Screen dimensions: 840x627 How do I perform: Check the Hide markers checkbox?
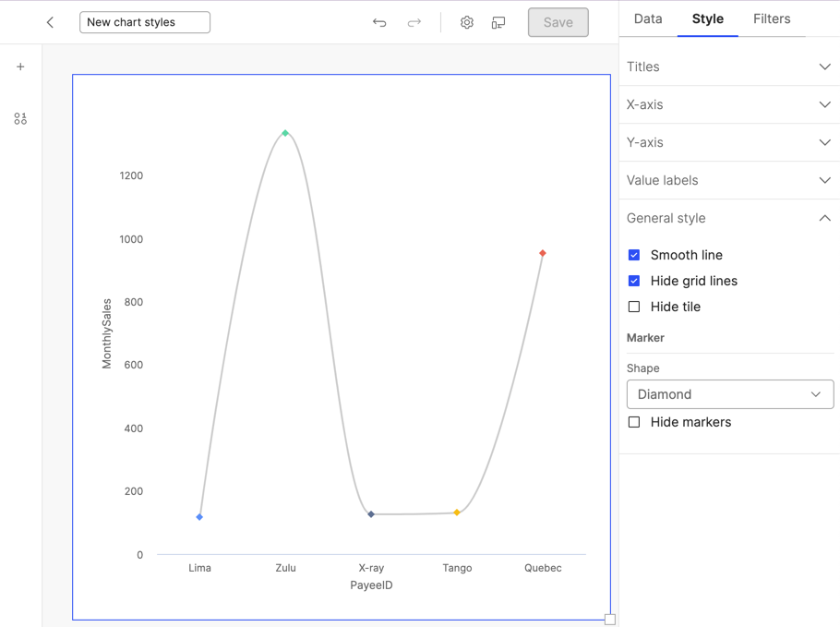(x=634, y=422)
